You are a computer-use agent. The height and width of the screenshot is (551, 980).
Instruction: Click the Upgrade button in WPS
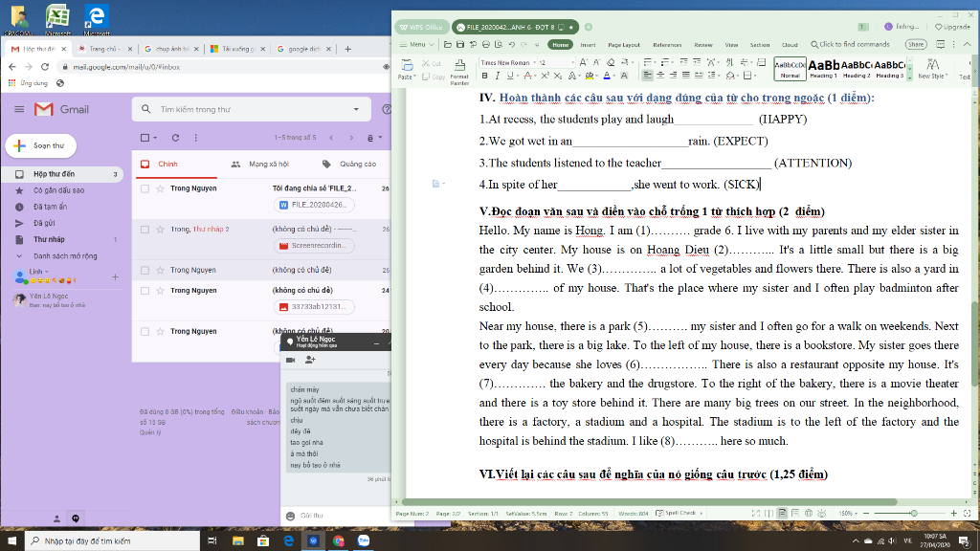pos(952,27)
